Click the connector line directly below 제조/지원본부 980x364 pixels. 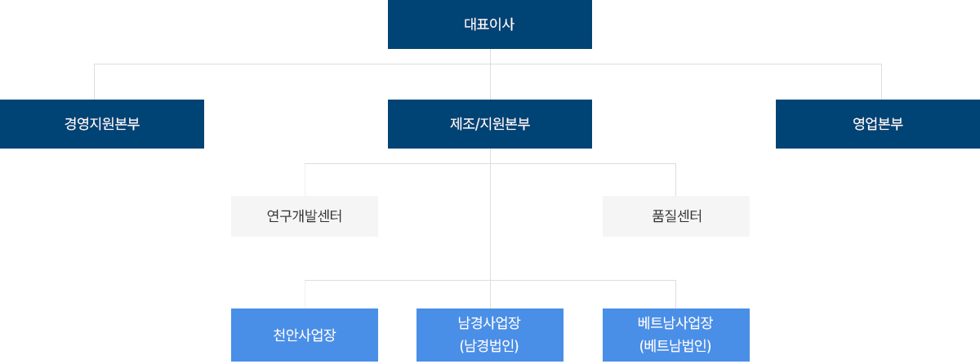point(490,156)
